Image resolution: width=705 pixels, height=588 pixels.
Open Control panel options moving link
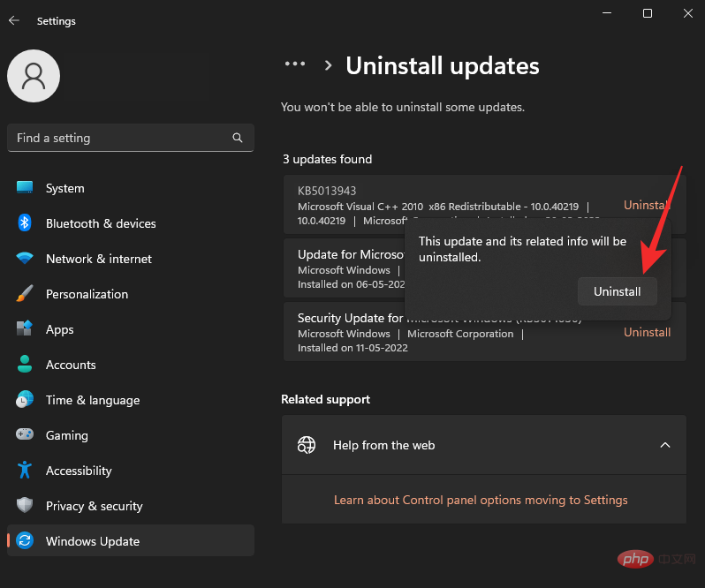coord(481,500)
